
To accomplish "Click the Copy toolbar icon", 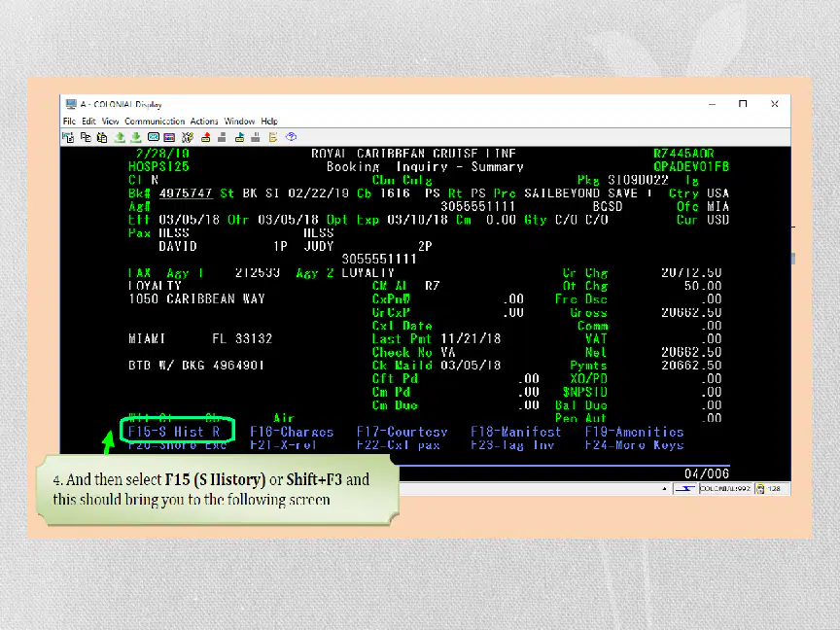I will pyautogui.click(x=86, y=138).
